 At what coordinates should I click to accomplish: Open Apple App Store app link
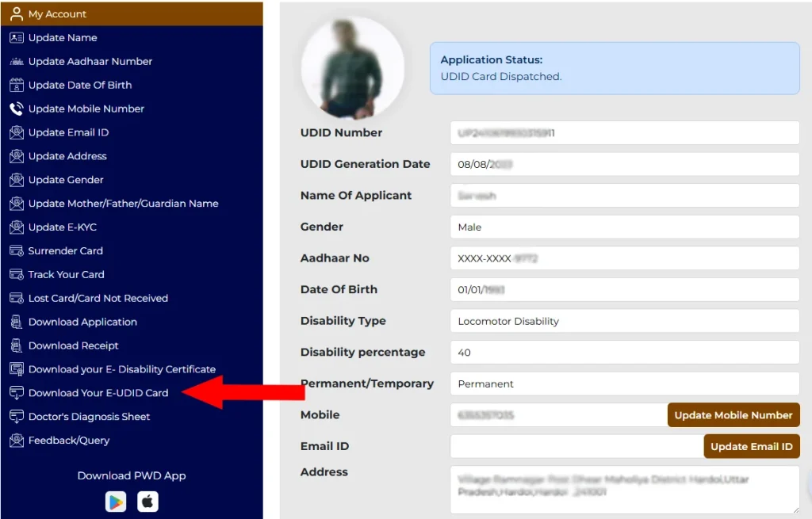coord(147,502)
